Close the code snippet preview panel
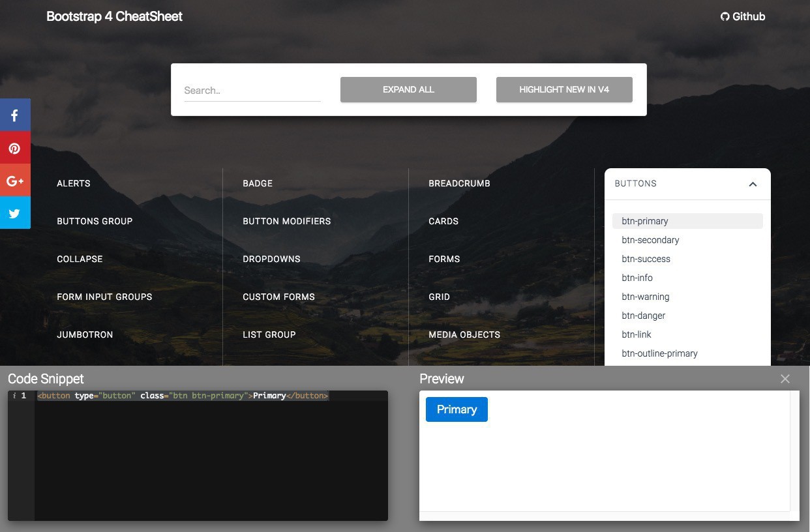The width and height of the screenshot is (810, 532). tap(785, 379)
